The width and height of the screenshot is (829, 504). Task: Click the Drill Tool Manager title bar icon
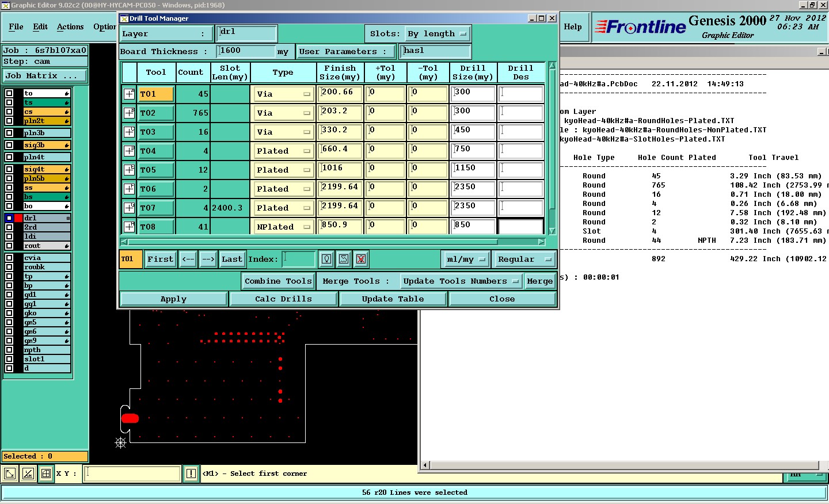pyautogui.click(x=124, y=18)
